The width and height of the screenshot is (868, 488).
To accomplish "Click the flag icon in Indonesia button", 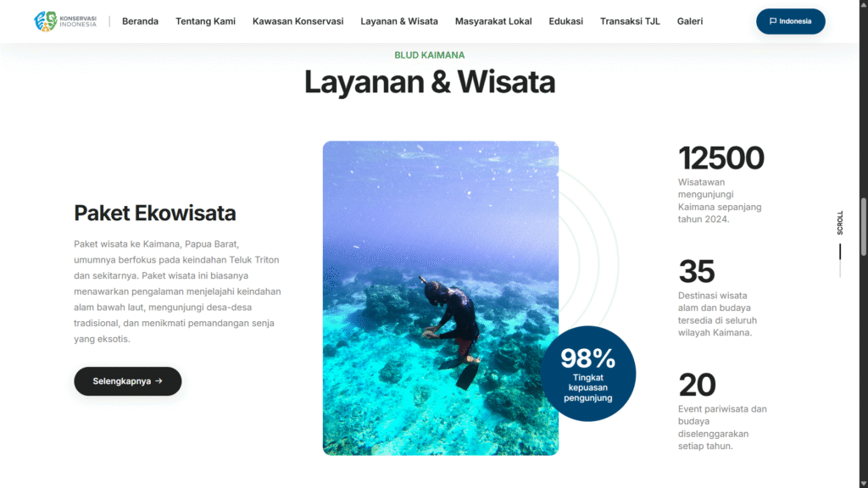I will click(773, 21).
